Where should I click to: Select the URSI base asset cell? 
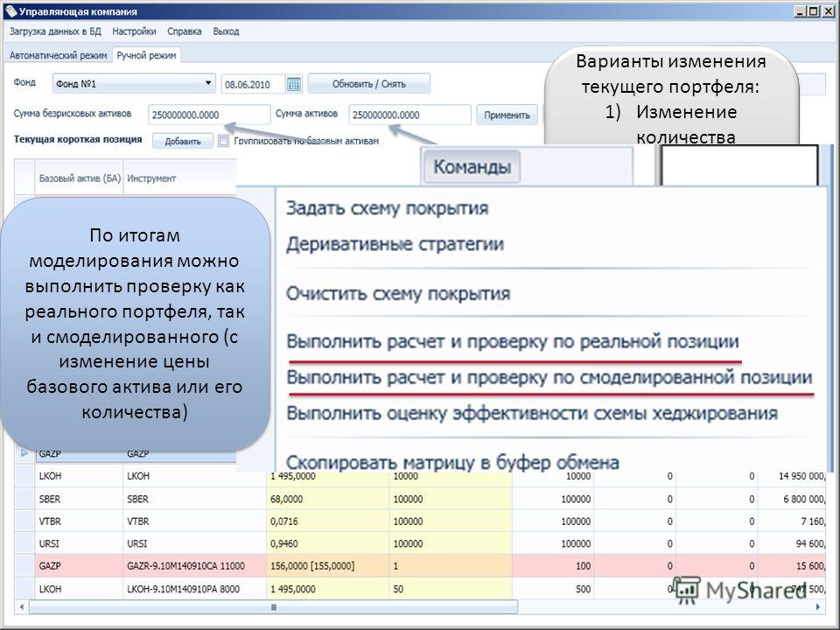80,543
